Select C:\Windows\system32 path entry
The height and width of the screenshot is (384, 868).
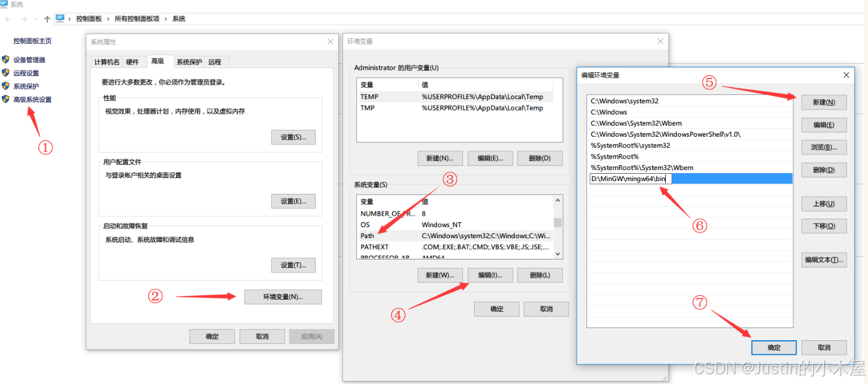[690, 101]
